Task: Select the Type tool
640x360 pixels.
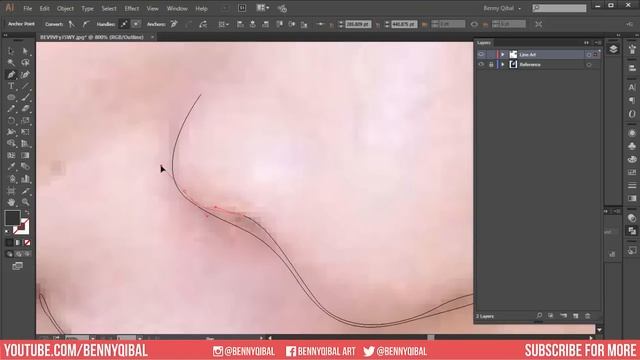Action: [x=11, y=86]
